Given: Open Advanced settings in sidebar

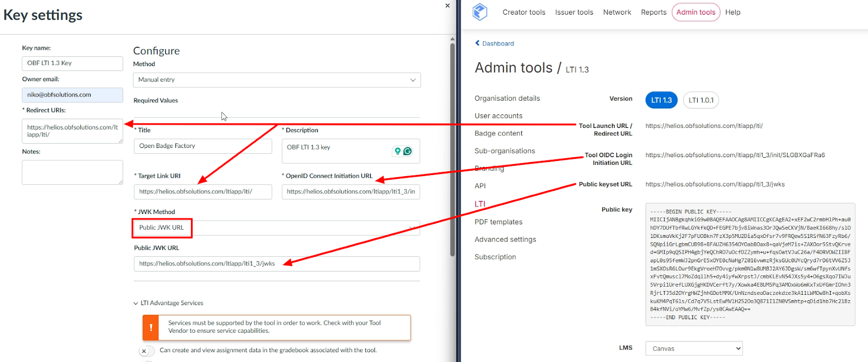Looking at the screenshot, I should pos(505,239).
